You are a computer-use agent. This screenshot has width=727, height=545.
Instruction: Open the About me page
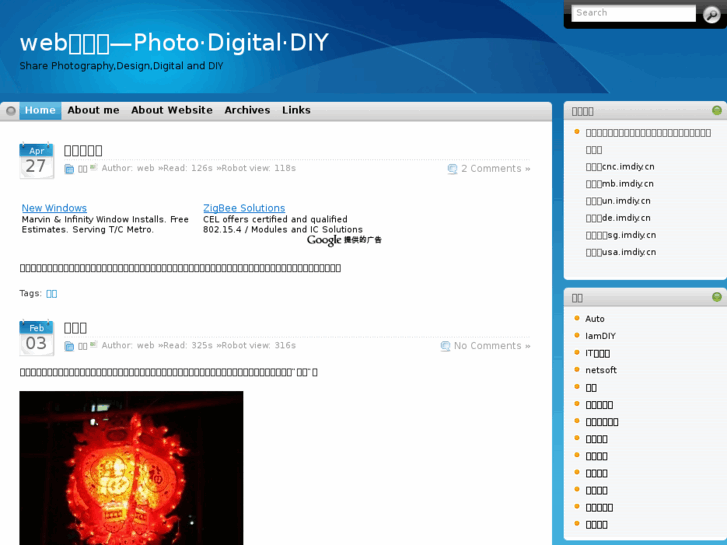coord(93,110)
